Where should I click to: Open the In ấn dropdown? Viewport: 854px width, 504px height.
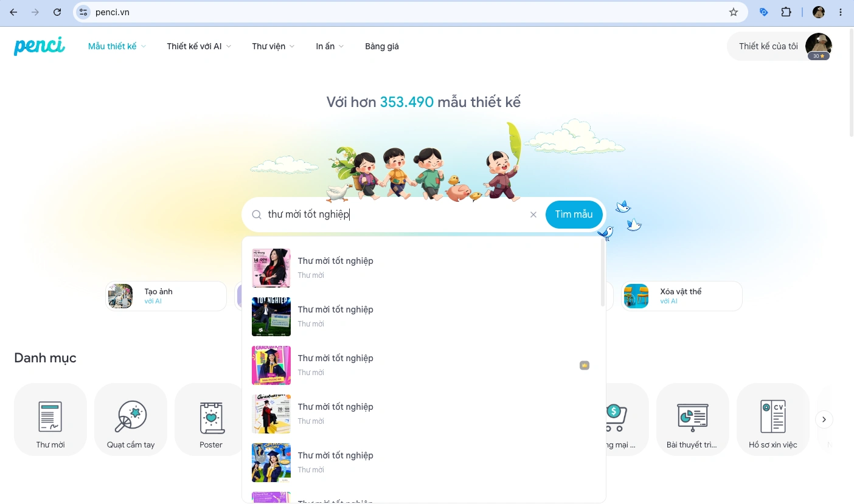330,46
